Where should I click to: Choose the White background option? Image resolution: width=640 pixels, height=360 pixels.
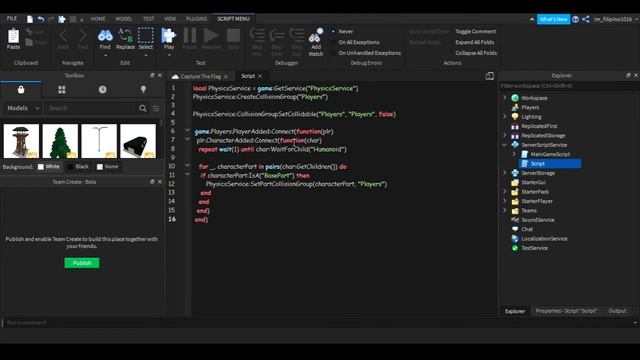coord(49,167)
